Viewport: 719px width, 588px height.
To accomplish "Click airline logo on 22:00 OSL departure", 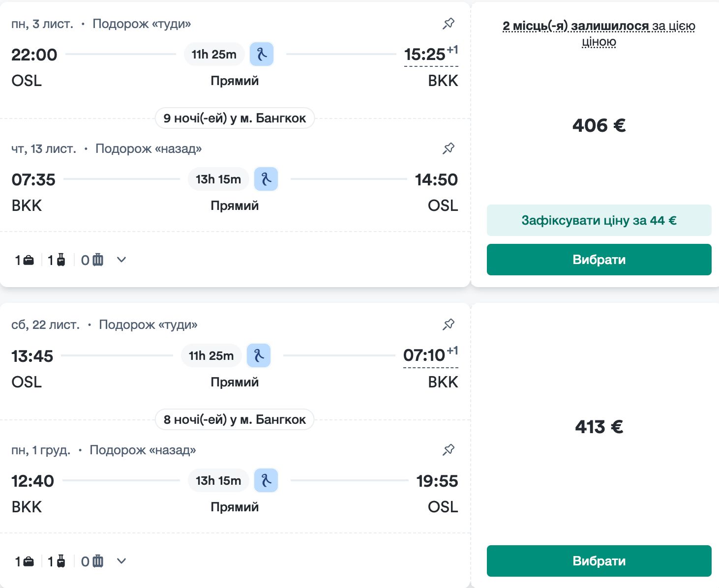I will 262,54.
